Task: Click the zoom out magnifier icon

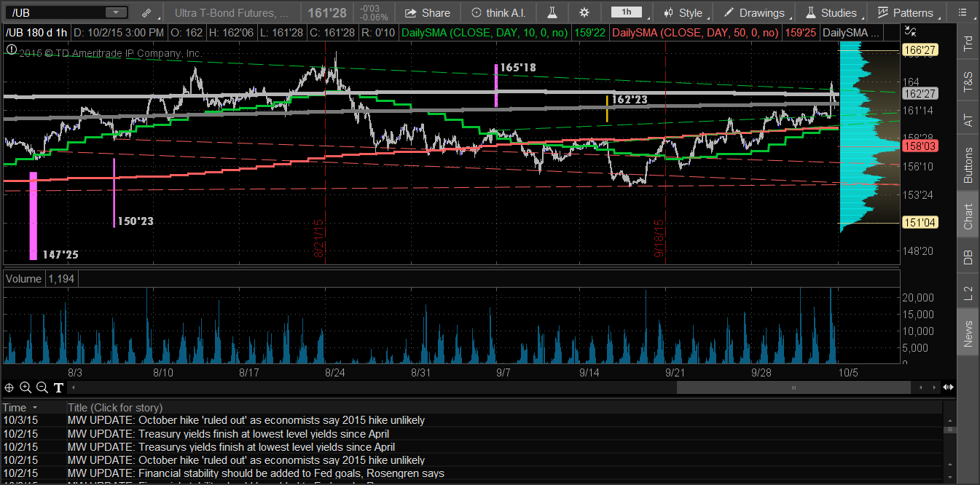Action: pos(42,387)
